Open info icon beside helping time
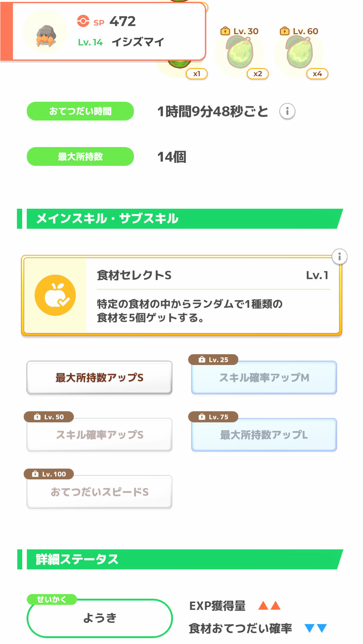363x644 pixels. click(287, 111)
